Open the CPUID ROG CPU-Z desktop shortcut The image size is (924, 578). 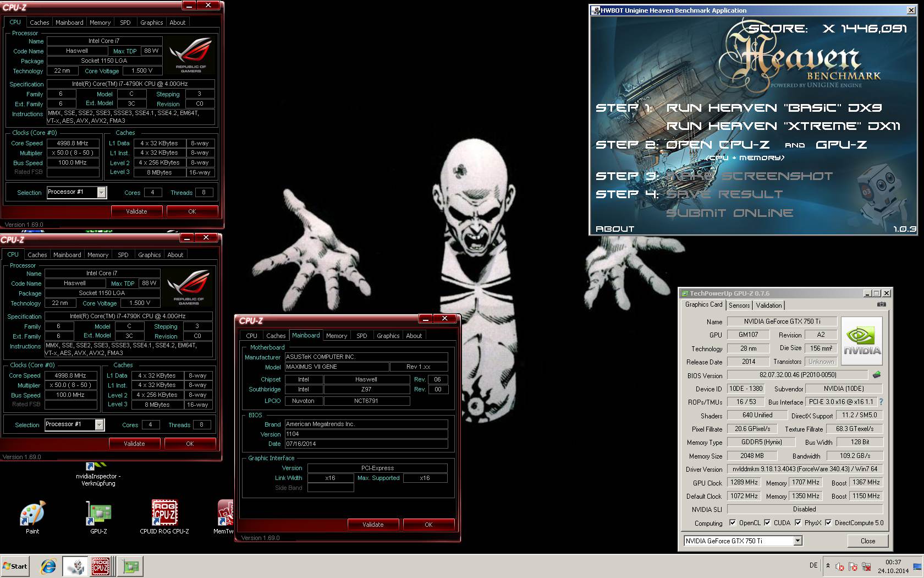click(x=164, y=516)
